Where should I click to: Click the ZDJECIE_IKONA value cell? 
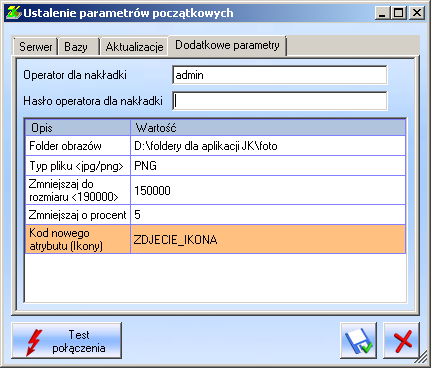coord(268,239)
